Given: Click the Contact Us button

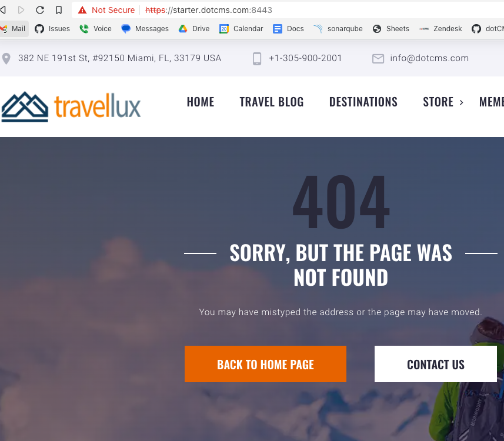Looking at the screenshot, I should pos(436,364).
